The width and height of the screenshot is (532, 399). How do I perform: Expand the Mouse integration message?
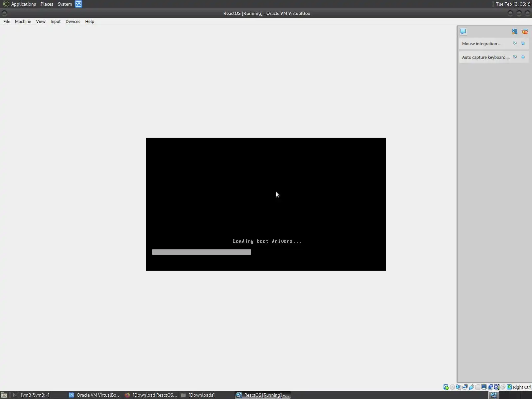481,44
